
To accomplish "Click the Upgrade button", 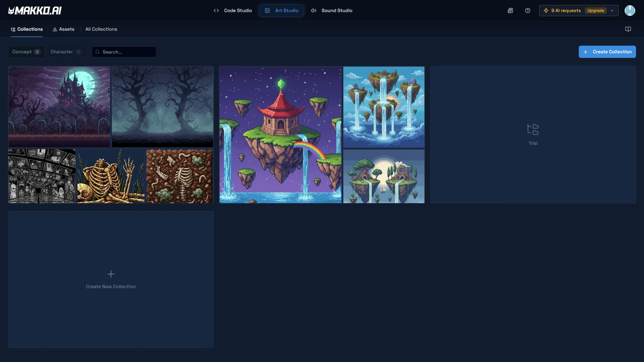I will (x=595, y=11).
